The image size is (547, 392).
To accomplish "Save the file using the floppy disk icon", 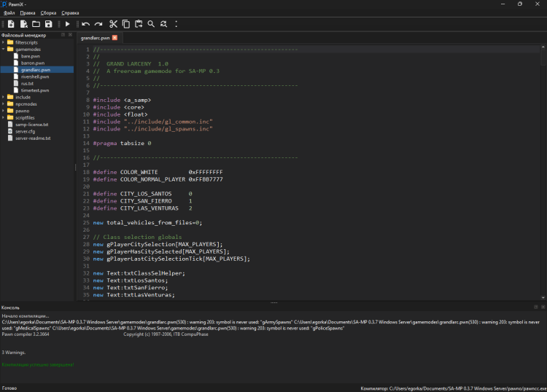I will point(48,24).
